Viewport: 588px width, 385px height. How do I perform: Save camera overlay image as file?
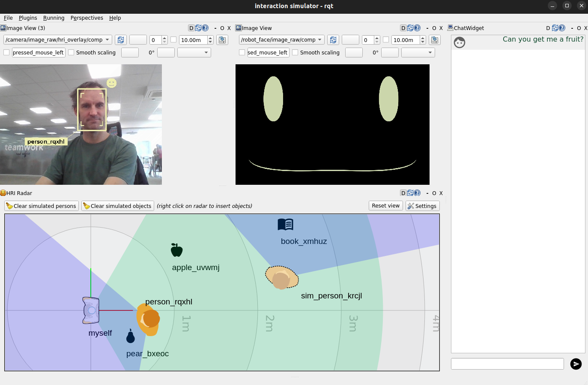[222, 40]
